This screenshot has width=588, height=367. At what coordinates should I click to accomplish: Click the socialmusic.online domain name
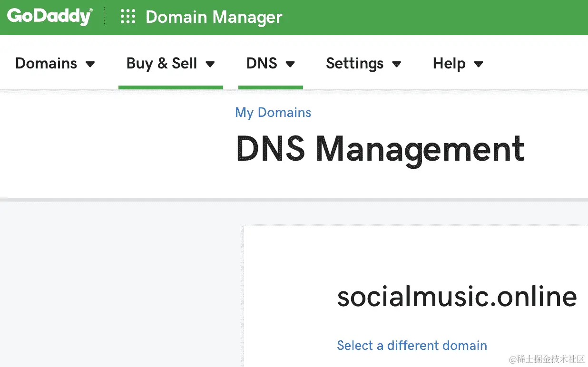point(457,296)
